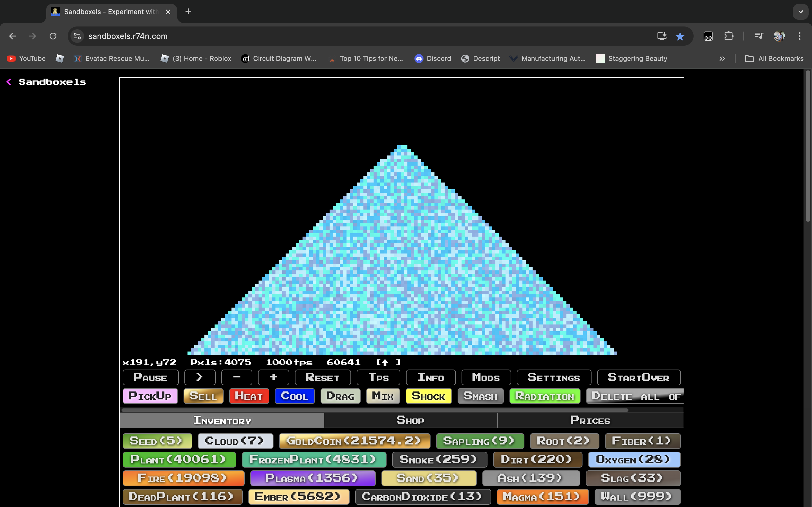Click the magenta back arrow beside Sandboxels
Viewport: 812px width, 507px height.
9,82
